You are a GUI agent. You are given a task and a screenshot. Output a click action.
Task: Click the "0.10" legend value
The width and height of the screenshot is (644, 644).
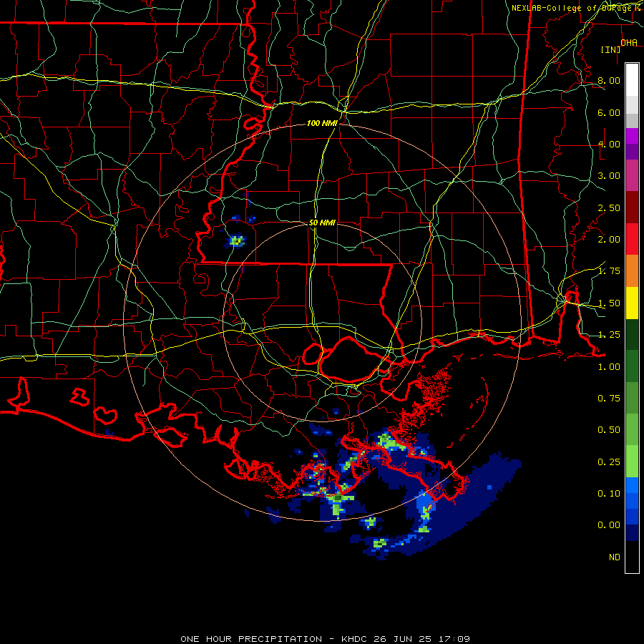pos(609,494)
